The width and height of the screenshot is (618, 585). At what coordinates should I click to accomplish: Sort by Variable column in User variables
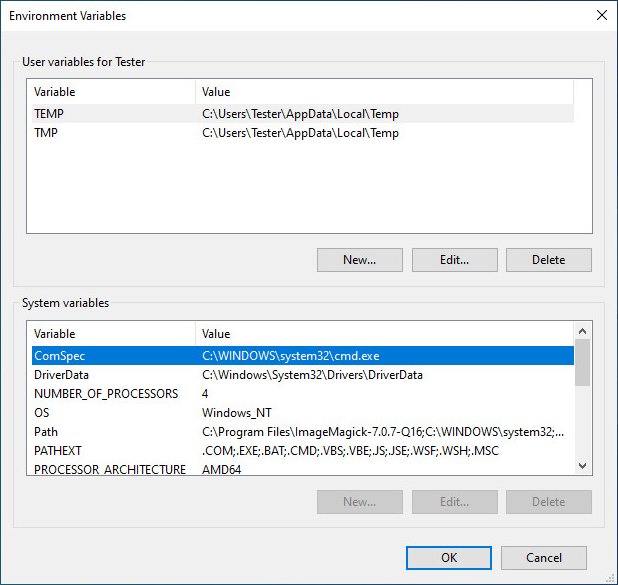coord(111,92)
